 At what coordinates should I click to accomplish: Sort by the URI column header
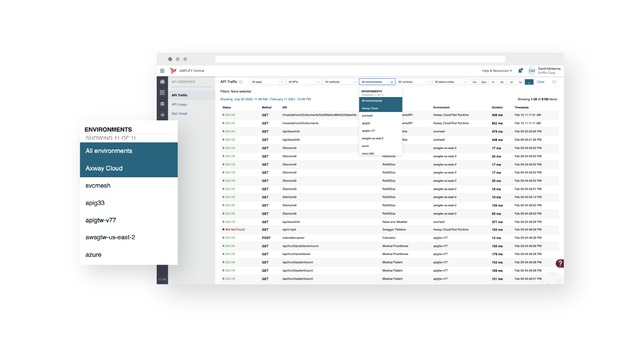(284, 107)
